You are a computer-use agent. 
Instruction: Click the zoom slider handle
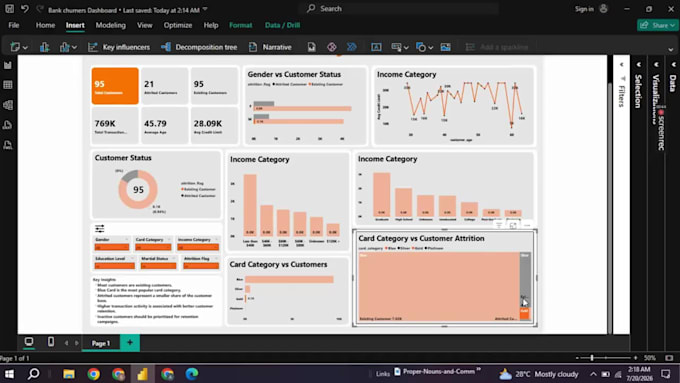[x=592, y=358]
